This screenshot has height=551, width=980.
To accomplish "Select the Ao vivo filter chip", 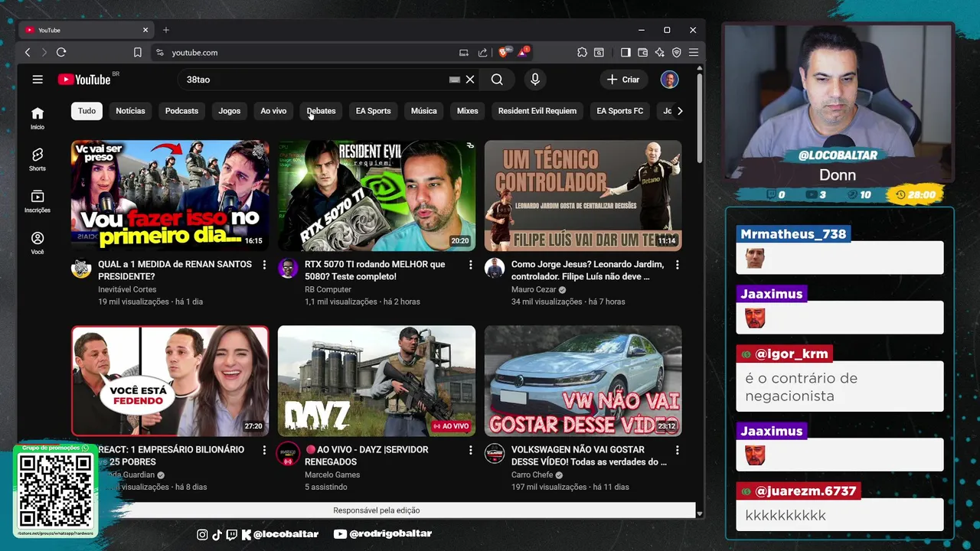I will pos(273,111).
